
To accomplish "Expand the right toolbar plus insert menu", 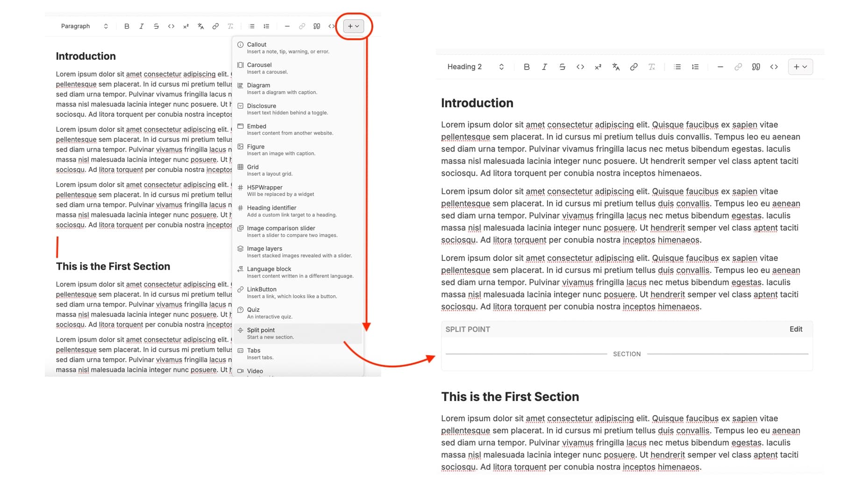I will (x=800, y=67).
